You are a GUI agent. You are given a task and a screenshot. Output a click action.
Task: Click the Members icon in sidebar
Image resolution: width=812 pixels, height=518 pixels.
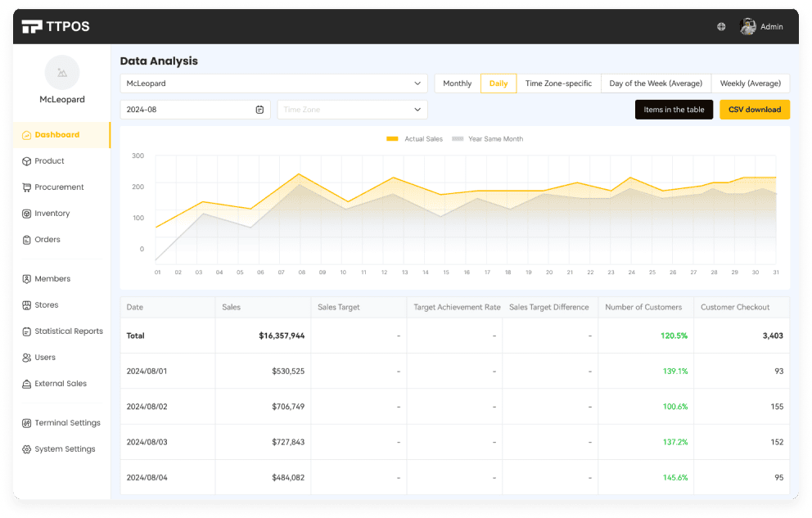tap(26, 279)
